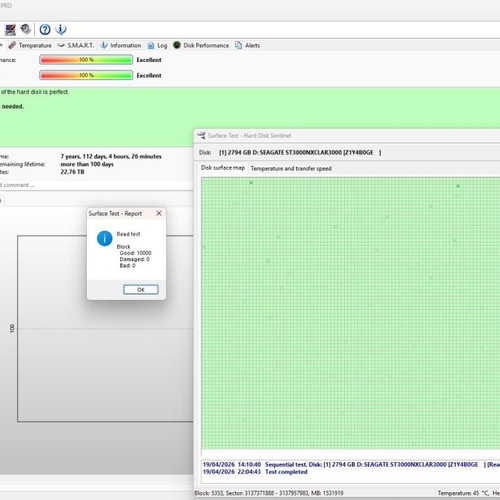Click the Surface Test window title bar icon
The width and height of the screenshot is (500, 500).
point(201,135)
